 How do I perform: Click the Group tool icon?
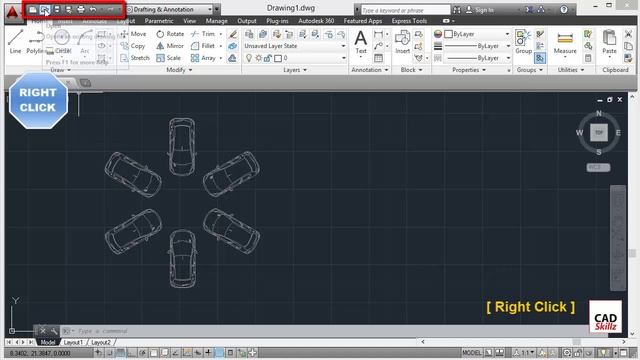(x=523, y=42)
